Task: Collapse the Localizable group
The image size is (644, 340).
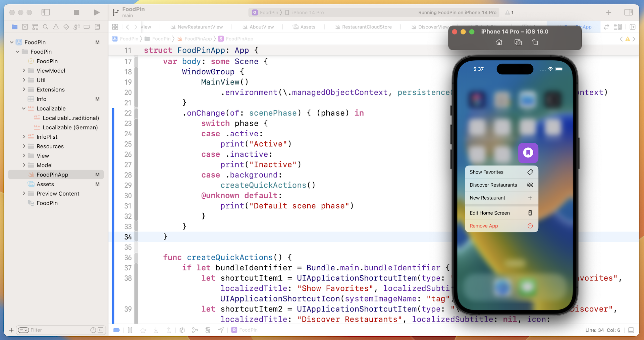Action: click(x=24, y=109)
